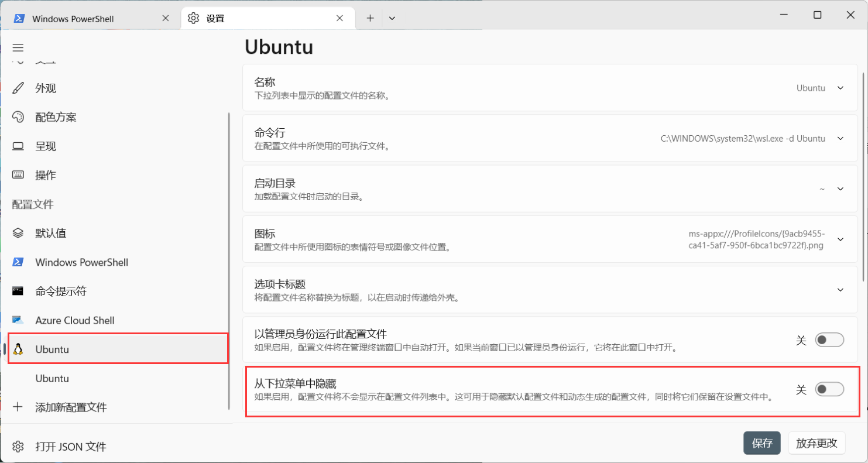Click the tilde value in 启动目录 row
868x463 pixels.
[822, 189]
